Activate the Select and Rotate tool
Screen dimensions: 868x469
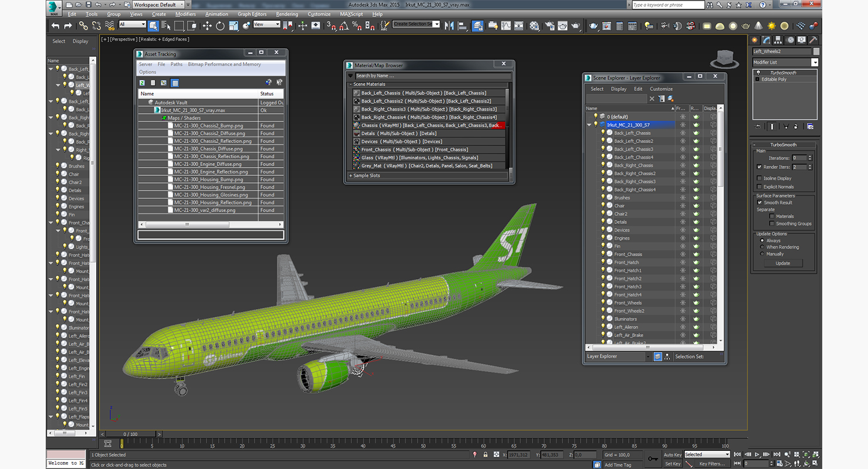(x=220, y=25)
